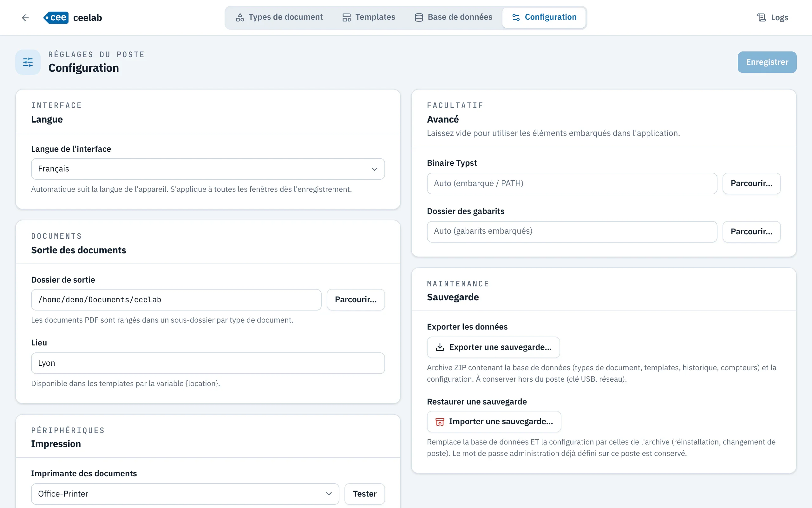Click the ceelab app name text
The width and height of the screenshot is (812, 508).
88,17
